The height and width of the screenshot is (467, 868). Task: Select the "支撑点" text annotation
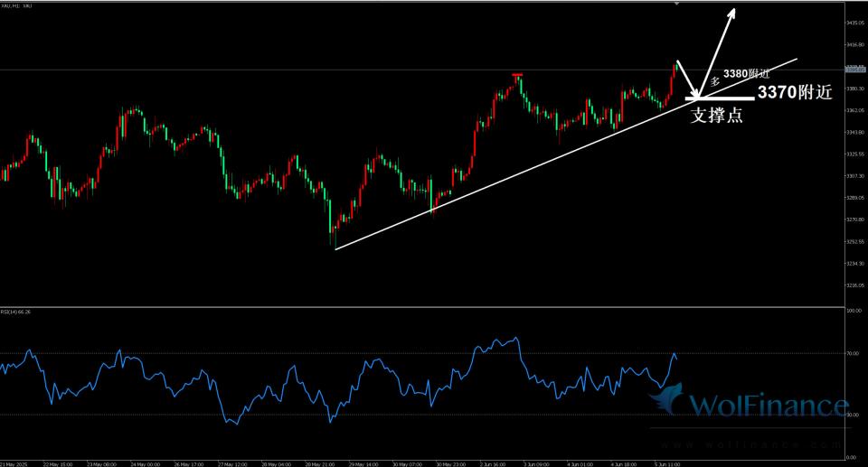coord(716,116)
